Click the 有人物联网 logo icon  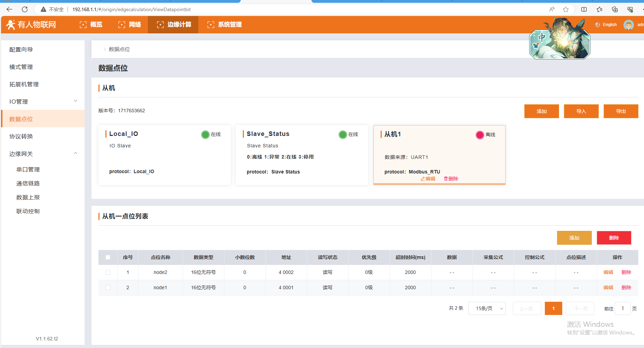coord(11,25)
